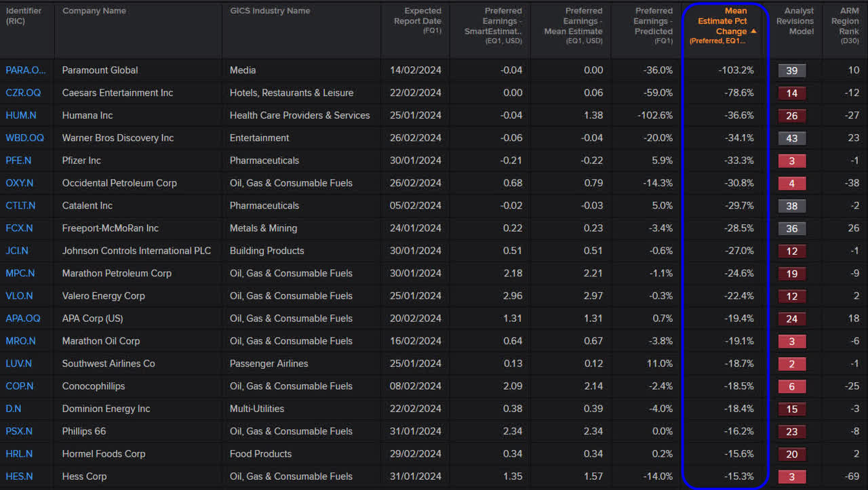Viewport: 868px width, 490px height.
Task: Click the -103.2% mean estimate change
Action: [736, 70]
